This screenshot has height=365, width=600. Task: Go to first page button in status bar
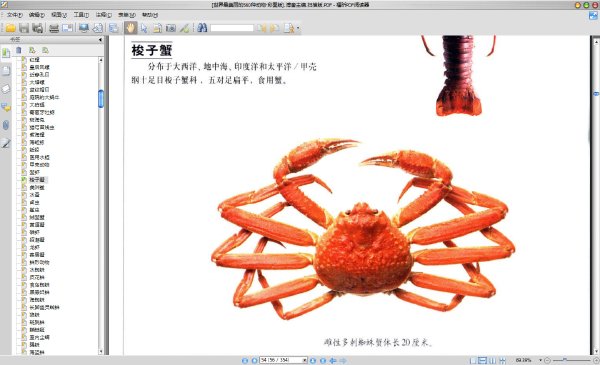[x=245, y=360]
